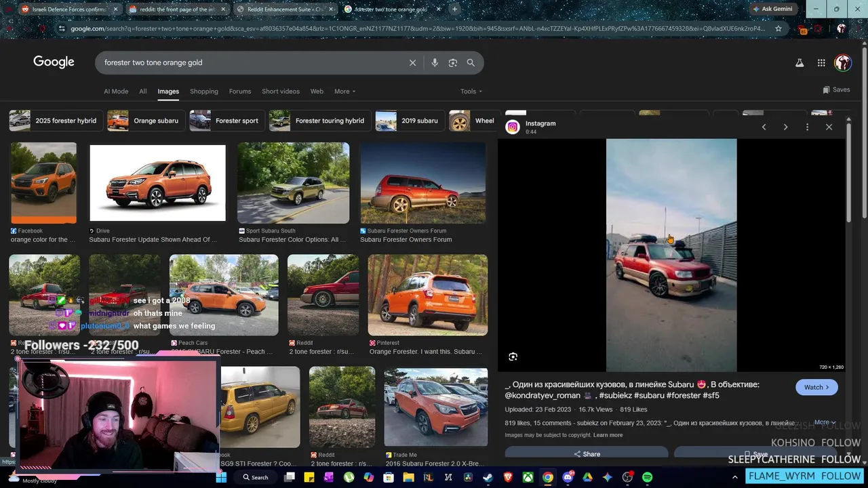
Task: Close the image preview panel
Action: [829, 127]
